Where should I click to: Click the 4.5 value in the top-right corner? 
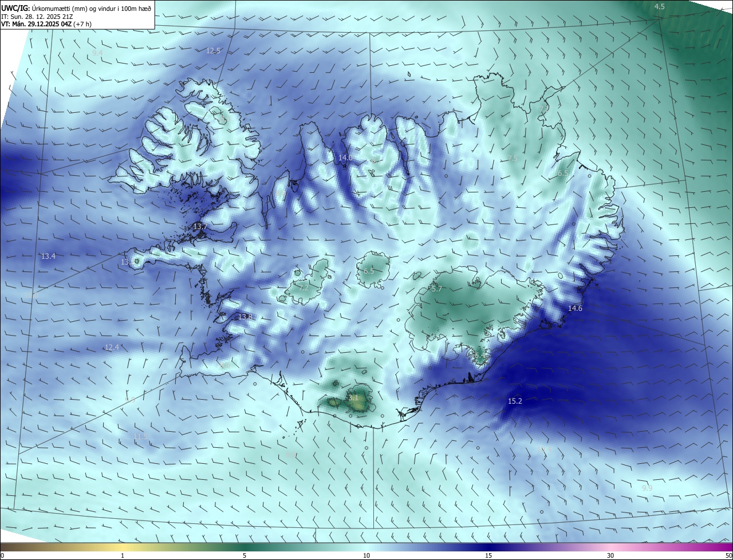pyautogui.click(x=660, y=6)
